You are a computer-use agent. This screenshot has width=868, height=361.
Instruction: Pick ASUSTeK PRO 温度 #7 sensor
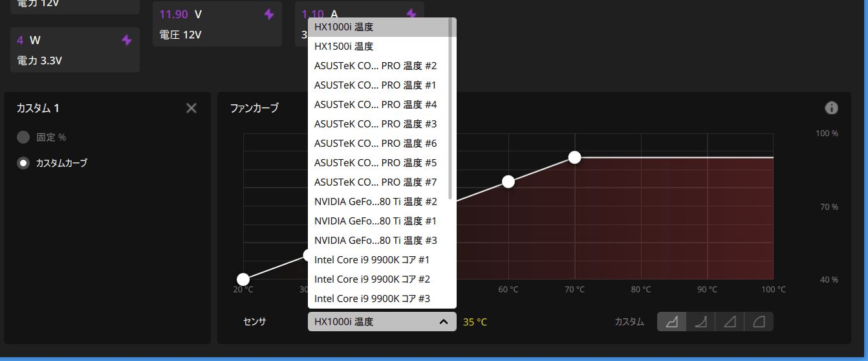pos(380,182)
